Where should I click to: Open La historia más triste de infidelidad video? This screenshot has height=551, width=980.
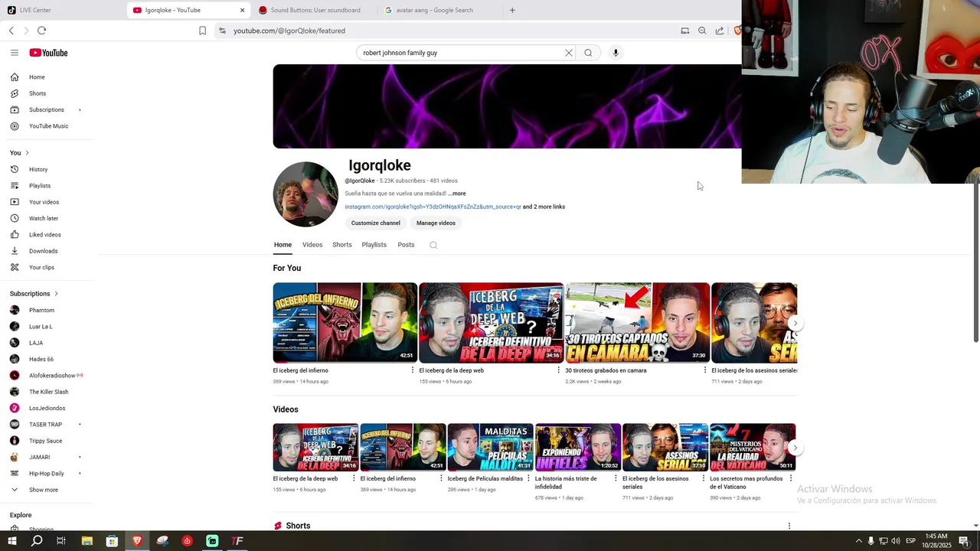(x=577, y=448)
